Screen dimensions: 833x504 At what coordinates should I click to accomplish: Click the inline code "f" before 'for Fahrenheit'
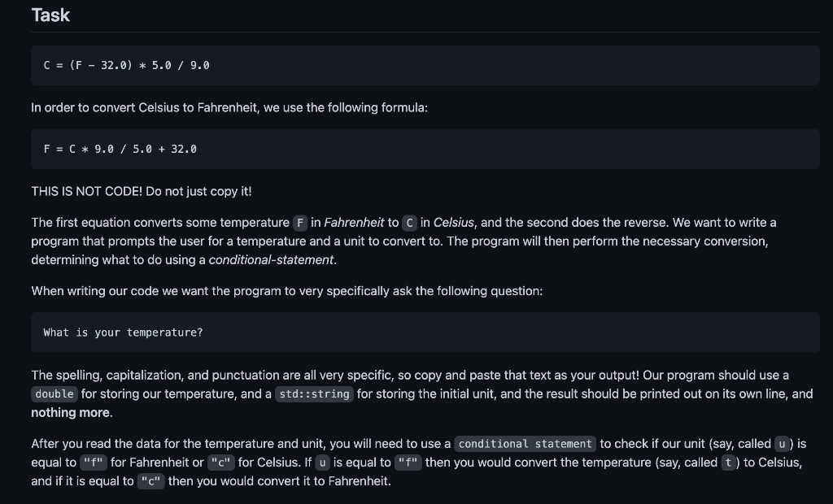tap(94, 463)
